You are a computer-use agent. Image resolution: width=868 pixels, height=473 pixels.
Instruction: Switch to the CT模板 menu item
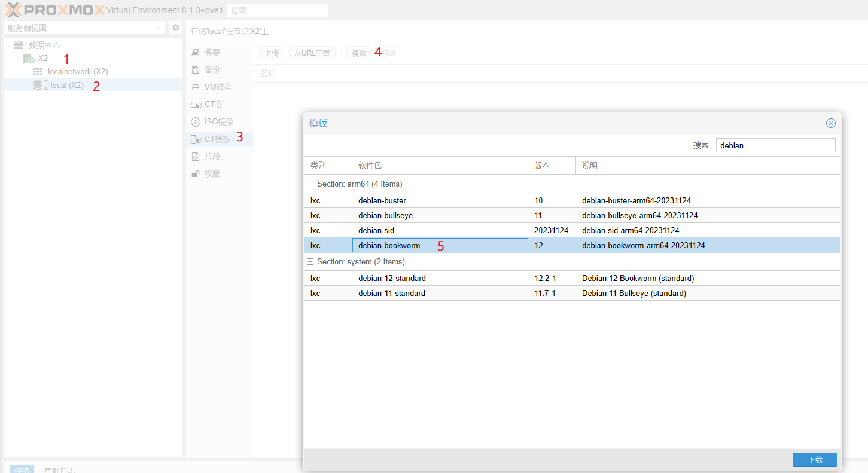[x=217, y=139]
